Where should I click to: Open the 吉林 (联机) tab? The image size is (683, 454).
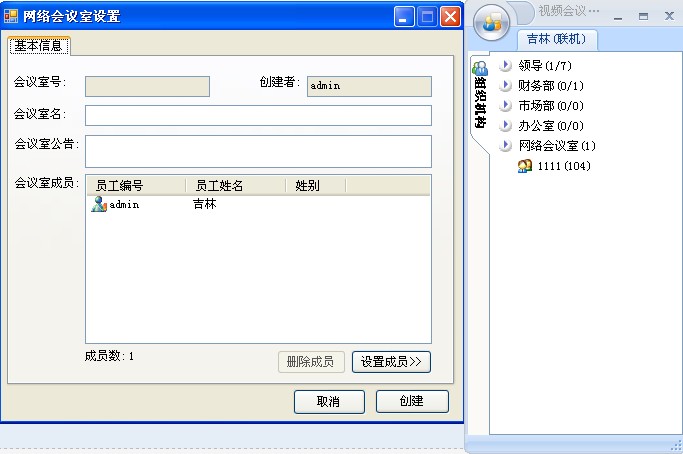557,39
